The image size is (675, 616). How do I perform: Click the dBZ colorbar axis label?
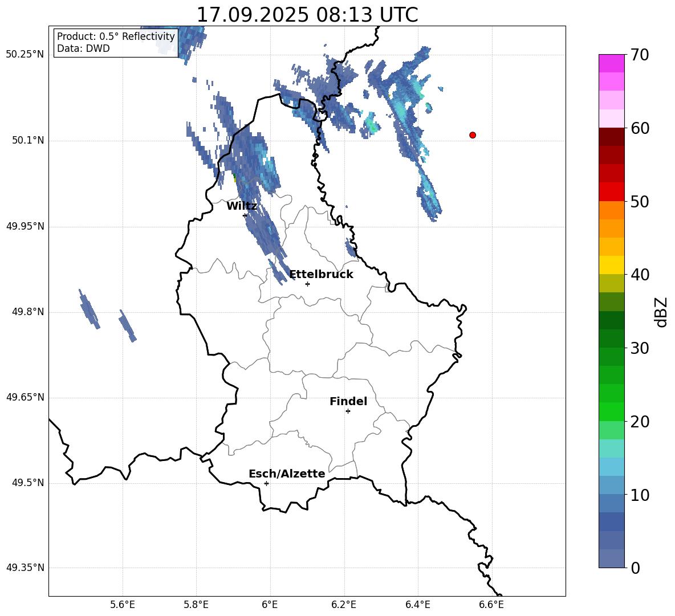click(x=661, y=312)
